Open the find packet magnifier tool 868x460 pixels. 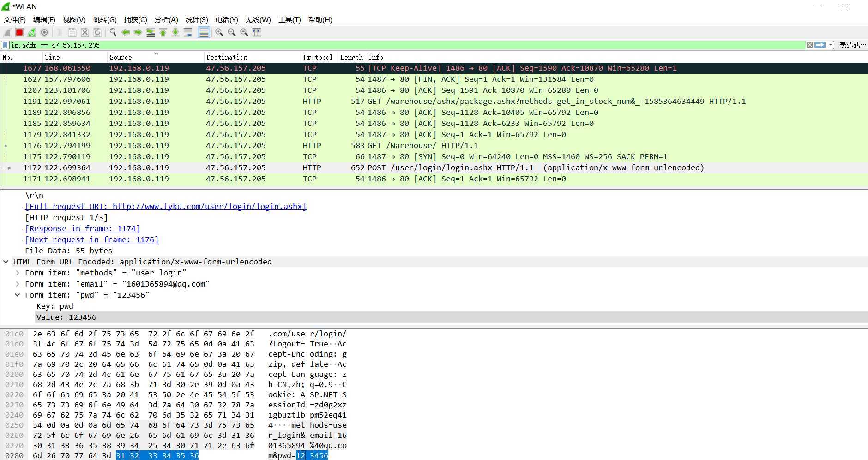(x=113, y=32)
